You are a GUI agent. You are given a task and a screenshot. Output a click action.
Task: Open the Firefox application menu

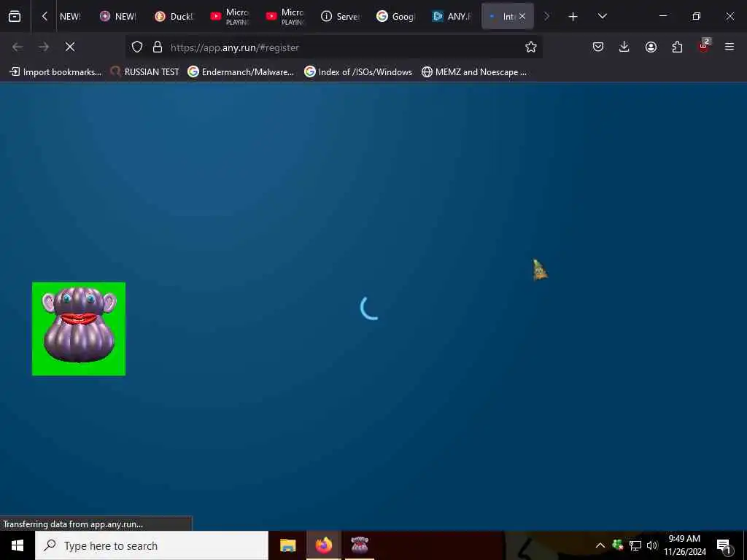click(729, 47)
